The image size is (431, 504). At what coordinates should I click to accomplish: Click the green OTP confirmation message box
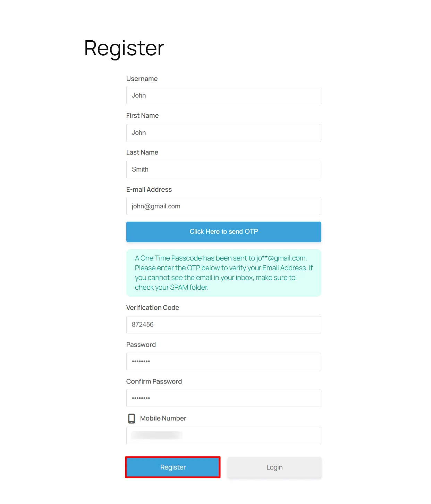point(223,272)
